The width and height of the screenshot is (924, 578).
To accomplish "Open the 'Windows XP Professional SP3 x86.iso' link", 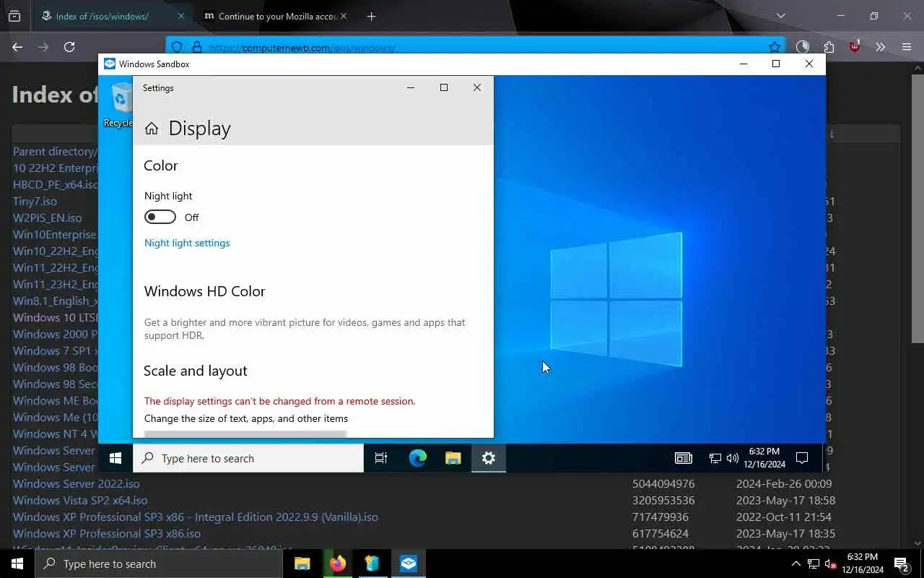I will coord(107,533).
